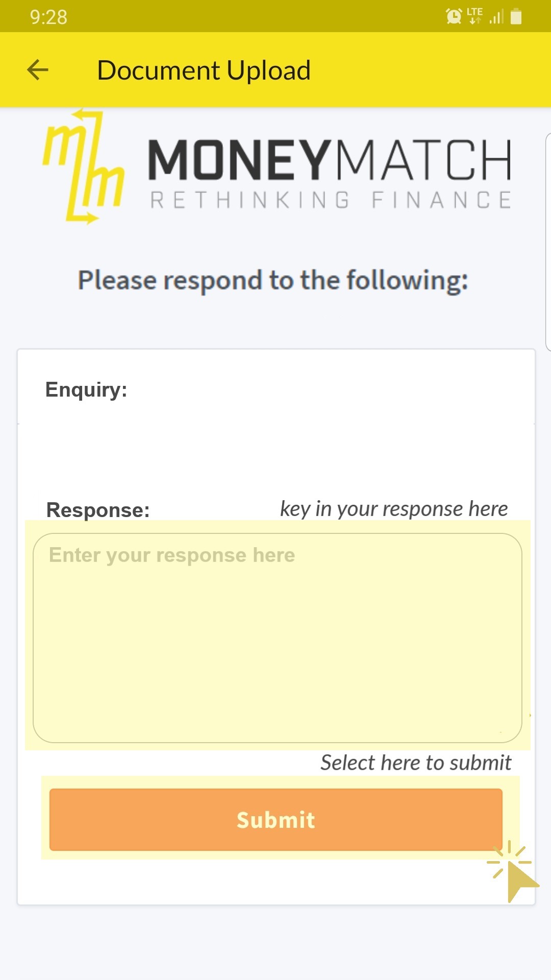Tap 'key in your response here' hint
Screen dimensions: 551x980
coord(394,509)
